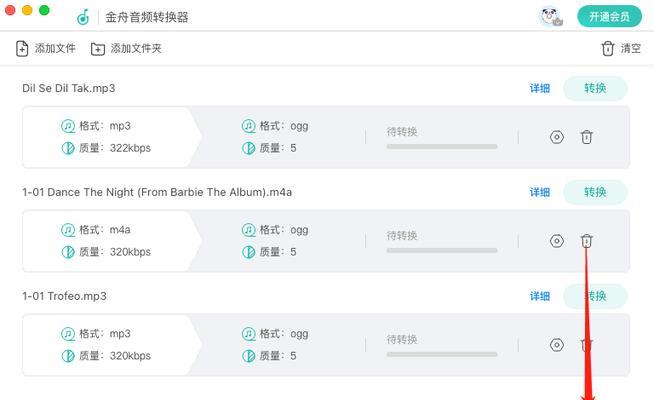
Task: Click the music note app logo
Action: click(83, 17)
